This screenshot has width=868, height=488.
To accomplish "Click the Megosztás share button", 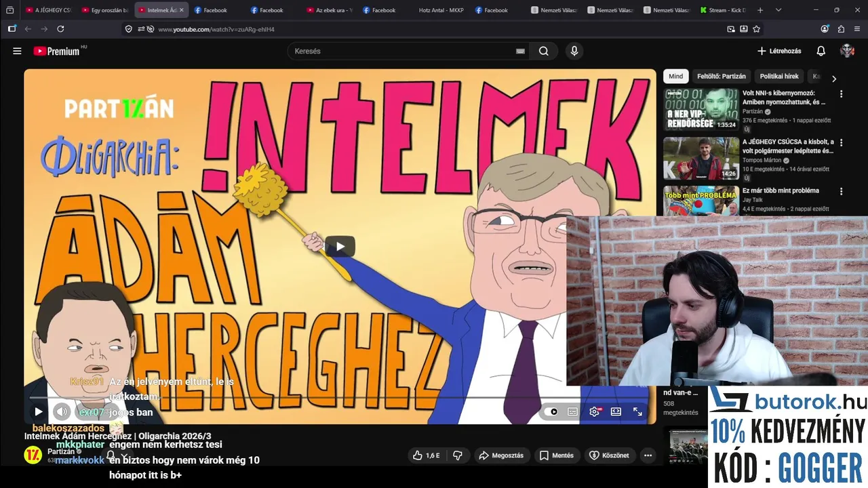I will click(501, 455).
